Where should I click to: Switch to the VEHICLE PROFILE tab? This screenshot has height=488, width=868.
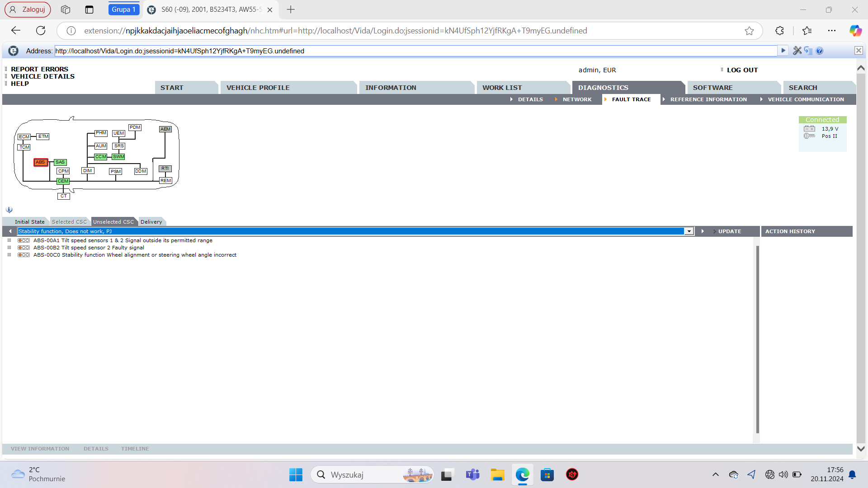click(x=258, y=88)
